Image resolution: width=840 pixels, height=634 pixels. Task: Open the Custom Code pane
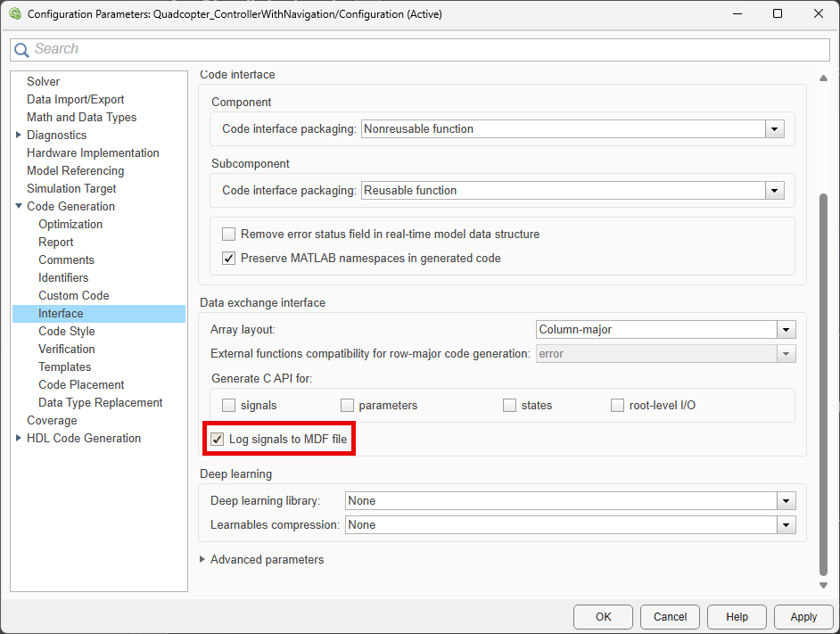click(x=74, y=295)
